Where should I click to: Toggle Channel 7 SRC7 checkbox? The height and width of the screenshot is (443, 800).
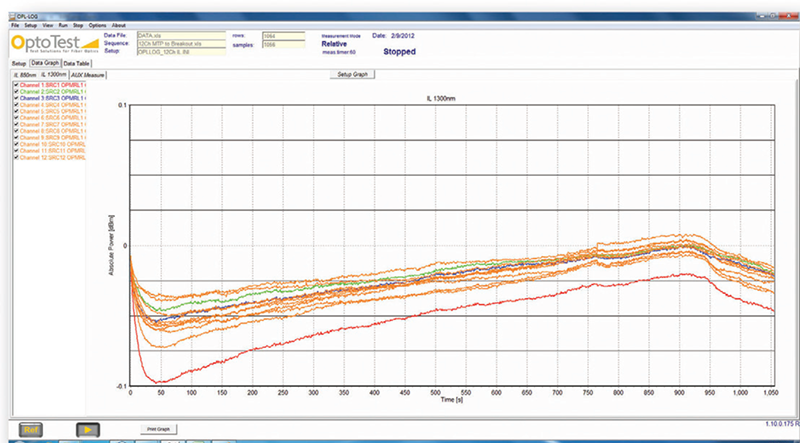pos(16,124)
